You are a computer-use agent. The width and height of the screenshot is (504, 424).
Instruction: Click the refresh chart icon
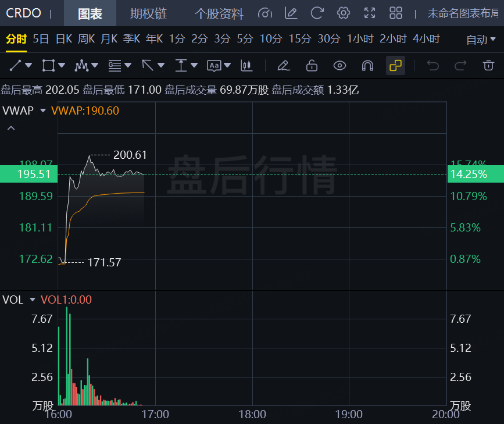(317, 13)
